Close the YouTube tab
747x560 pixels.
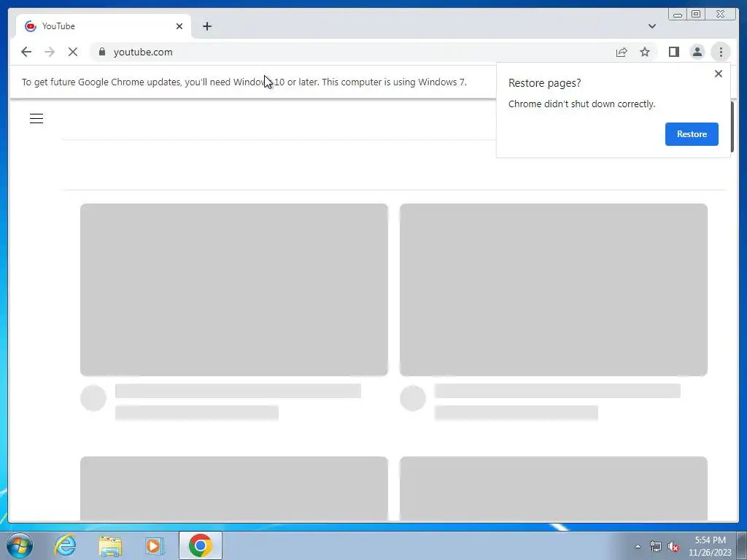[179, 26]
